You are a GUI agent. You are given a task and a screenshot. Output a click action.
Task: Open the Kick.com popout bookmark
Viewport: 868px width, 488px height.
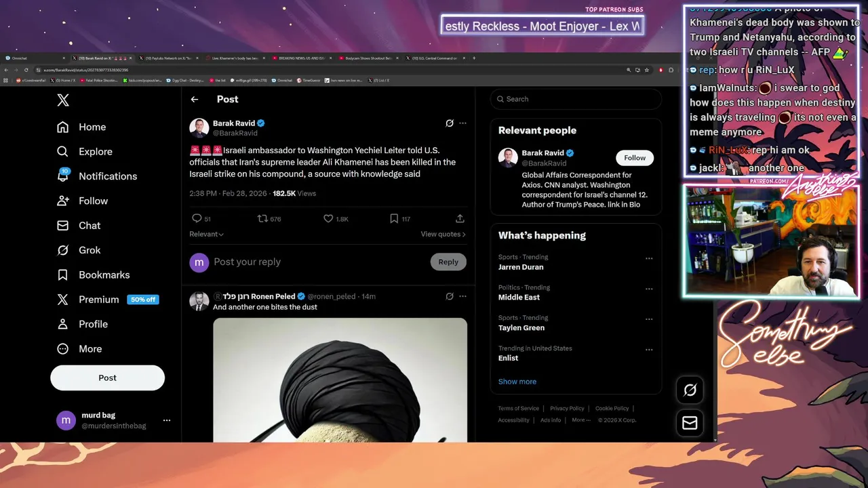142,80
